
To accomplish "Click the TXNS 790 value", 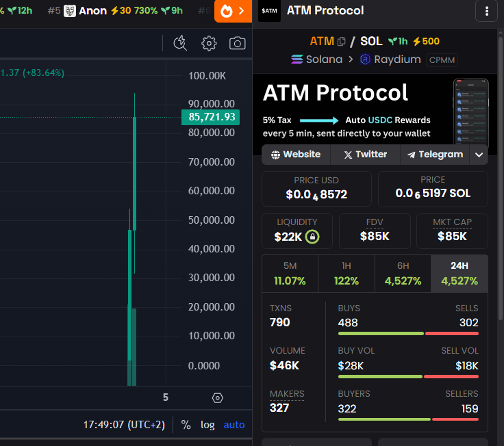I will (279, 322).
